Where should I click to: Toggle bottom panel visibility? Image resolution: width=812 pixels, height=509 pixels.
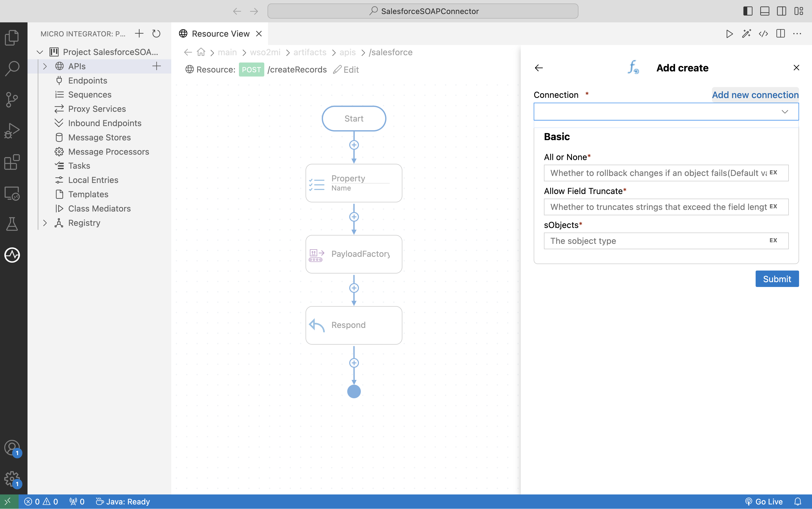[765, 11]
